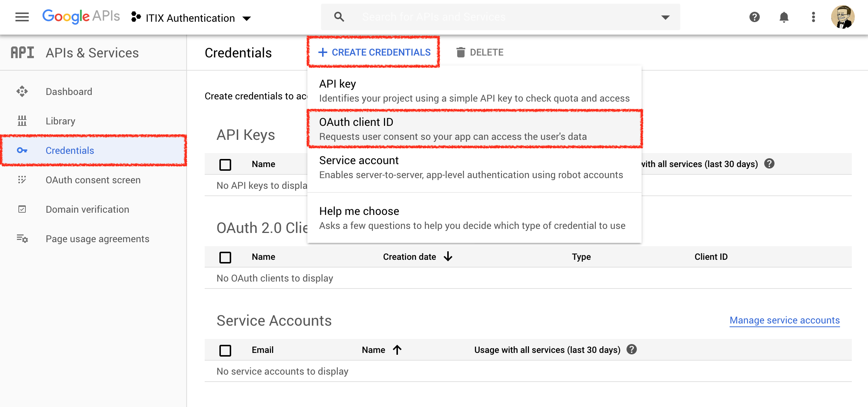Click the Library sidebar icon
Image resolution: width=868 pixels, height=407 pixels.
pyautogui.click(x=22, y=121)
